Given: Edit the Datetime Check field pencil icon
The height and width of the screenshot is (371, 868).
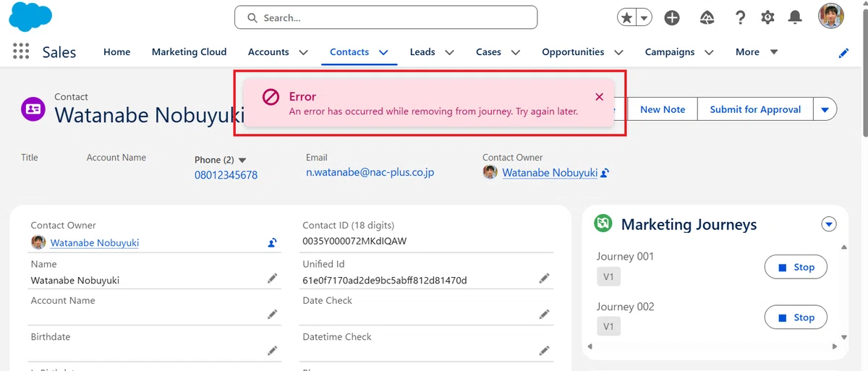Looking at the screenshot, I should (x=544, y=350).
